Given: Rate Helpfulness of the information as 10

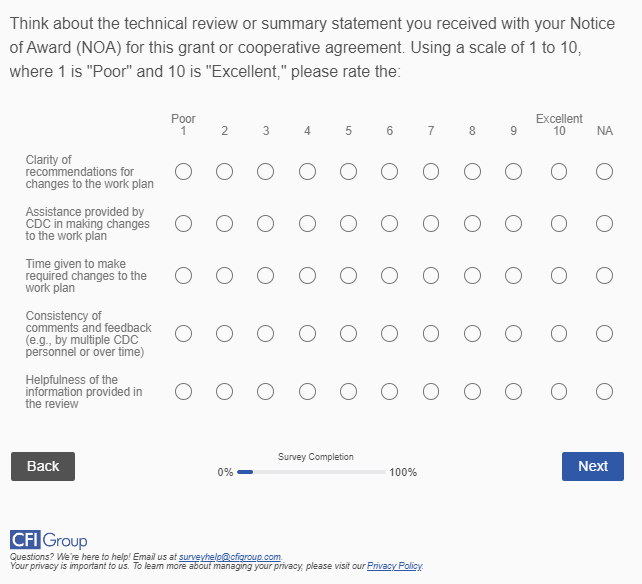Looking at the screenshot, I should (x=559, y=391).
